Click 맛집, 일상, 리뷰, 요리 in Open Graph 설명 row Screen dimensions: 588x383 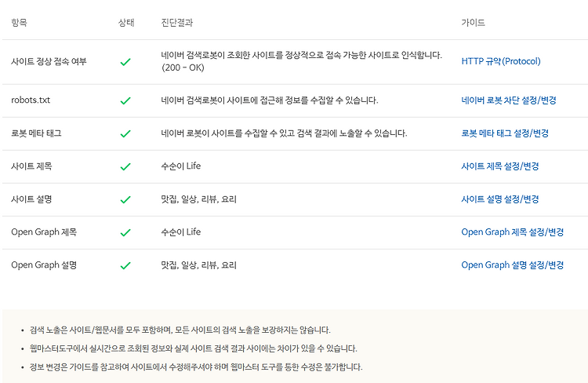199,265
